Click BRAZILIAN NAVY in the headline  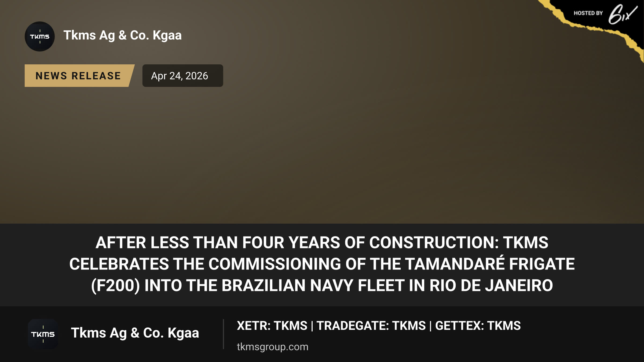point(287,286)
